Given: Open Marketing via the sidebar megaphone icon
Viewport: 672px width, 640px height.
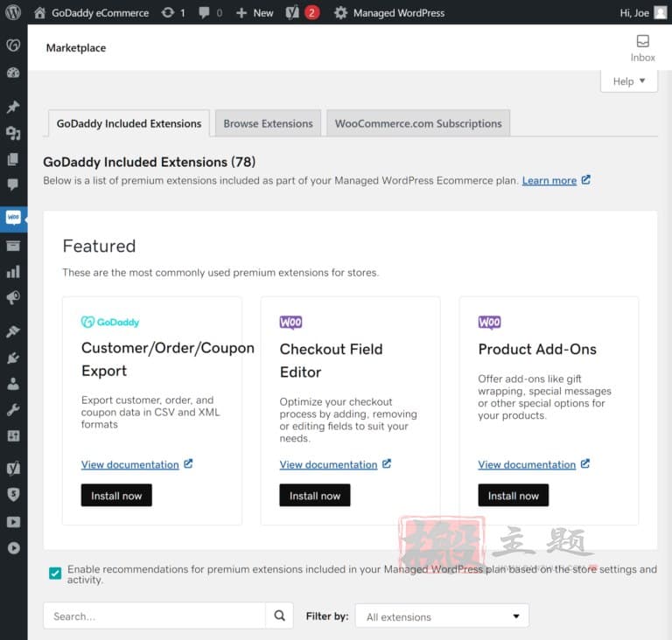Looking at the screenshot, I should (13, 297).
